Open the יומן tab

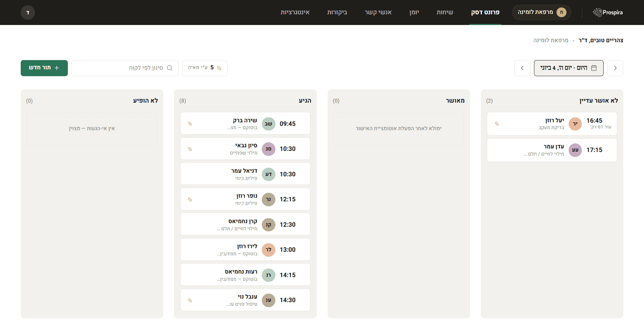click(414, 13)
